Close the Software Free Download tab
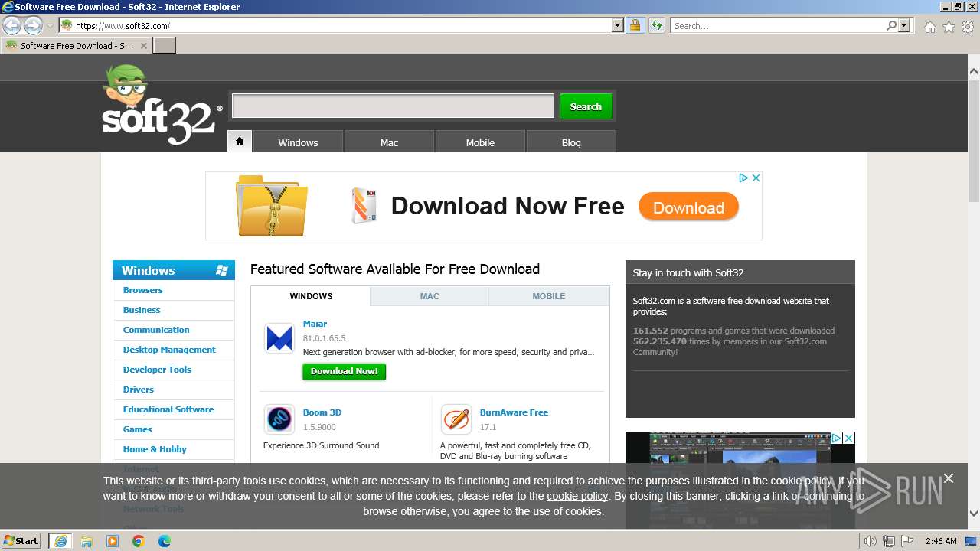980x551 pixels. (x=143, y=46)
